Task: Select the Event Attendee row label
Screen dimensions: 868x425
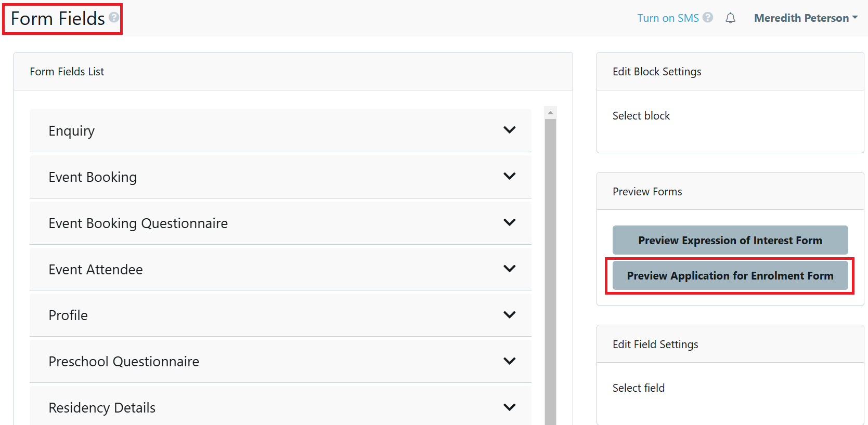Action: click(96, 270)
